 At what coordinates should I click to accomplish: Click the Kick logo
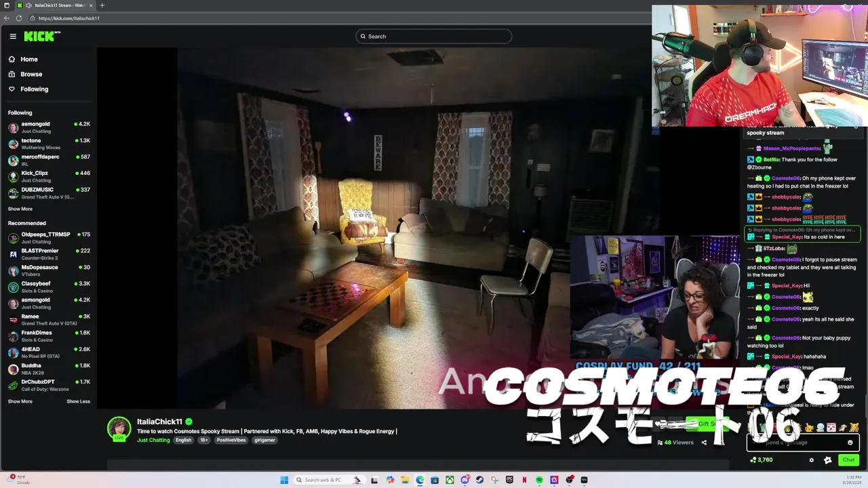[42, 36]
